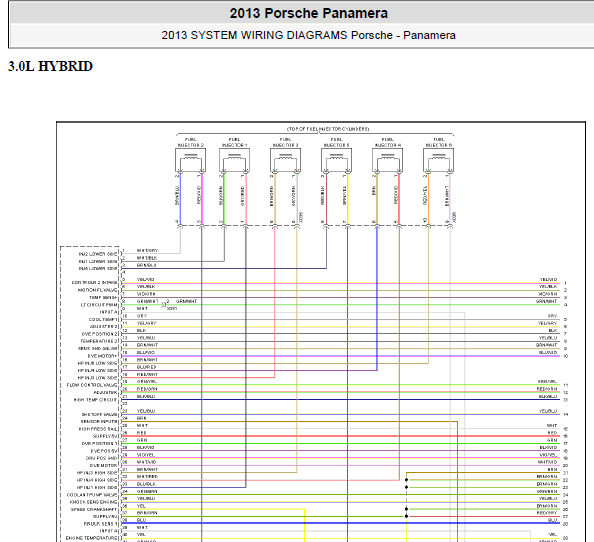594x542 pixels.
Task: Click the "TEMPERATURE 2" pin label
Action: click(99, 341)
